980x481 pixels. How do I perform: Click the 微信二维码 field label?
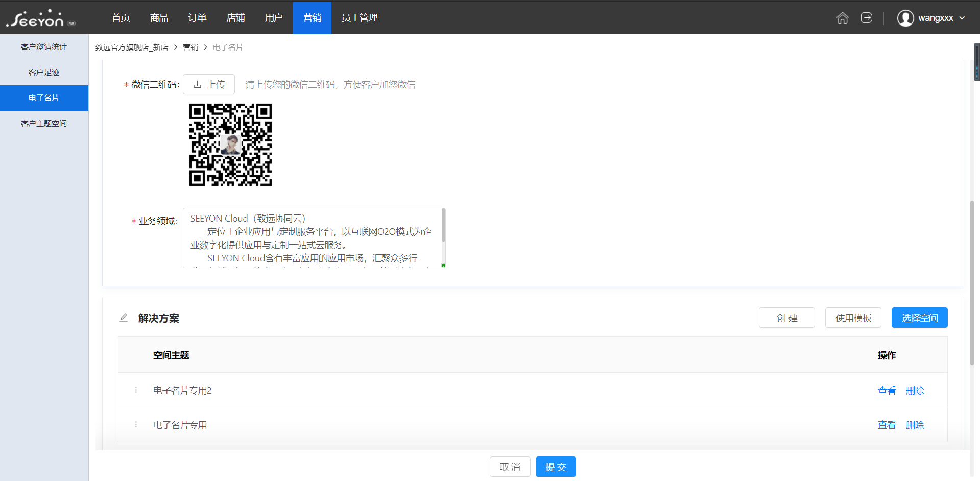155,84
